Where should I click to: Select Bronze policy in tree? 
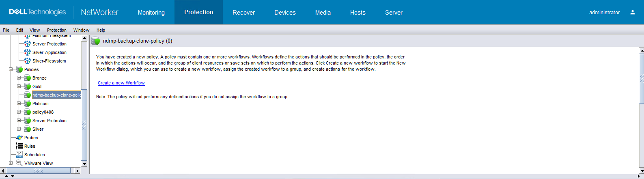(x=39, y=78)
